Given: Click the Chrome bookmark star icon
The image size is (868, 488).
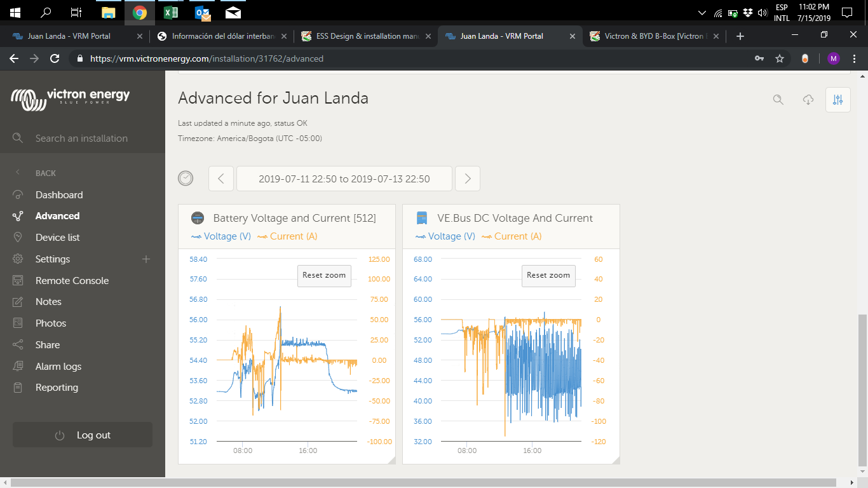Looking at the screenshot, I should [x=780, y=58].
